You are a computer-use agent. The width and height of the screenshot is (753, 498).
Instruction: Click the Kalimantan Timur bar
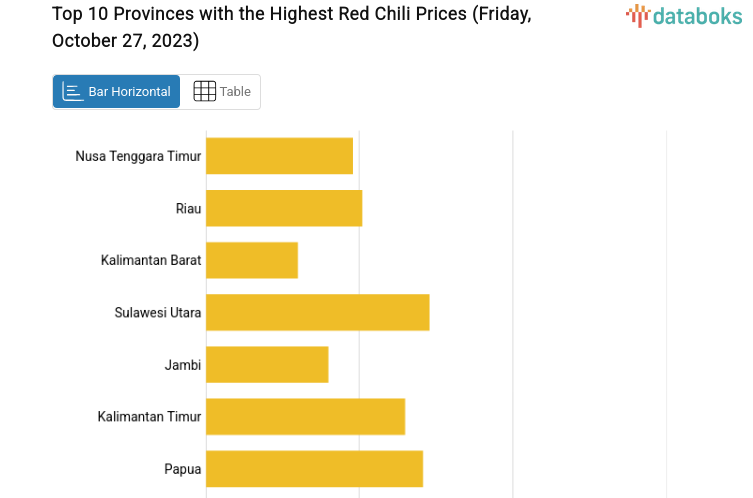[x=305, y=416]
